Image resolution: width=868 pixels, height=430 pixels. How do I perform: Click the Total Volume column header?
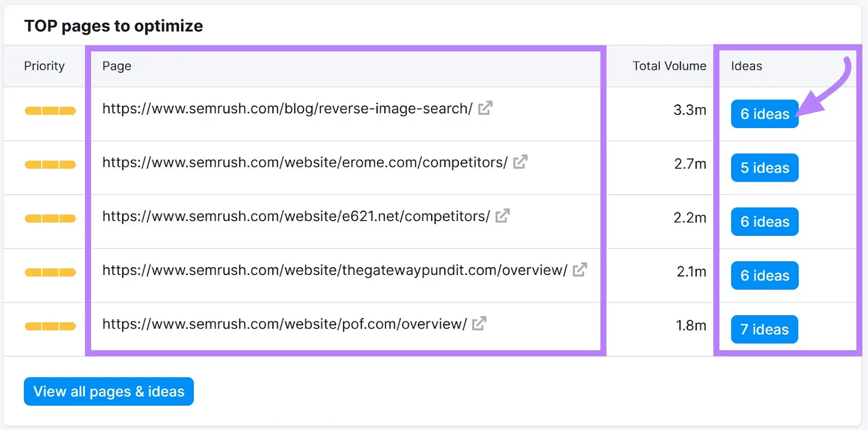click(669, 66)
